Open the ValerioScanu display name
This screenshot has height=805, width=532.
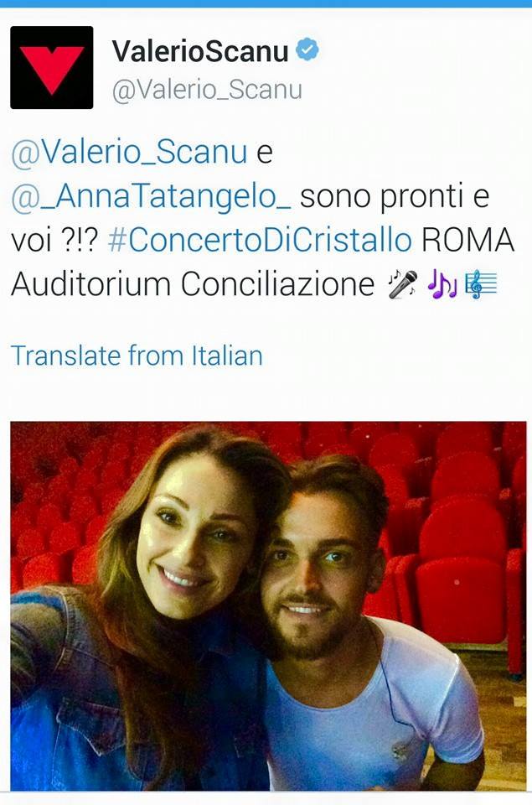tap(200, 51)
